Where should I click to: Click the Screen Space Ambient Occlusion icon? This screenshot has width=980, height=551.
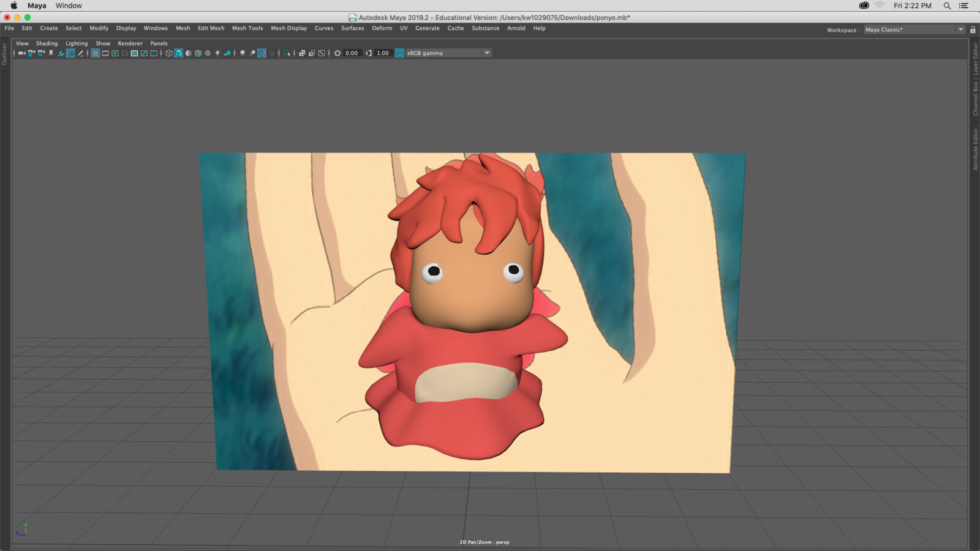pos(243,53)
